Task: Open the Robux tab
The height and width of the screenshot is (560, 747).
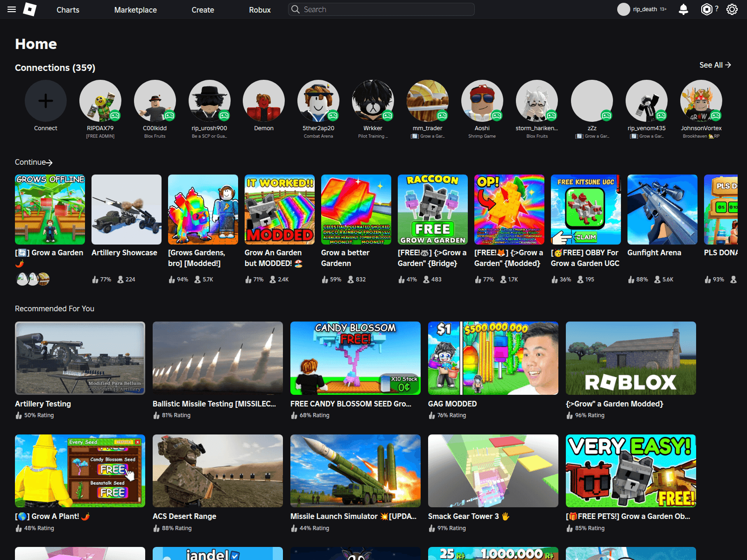Action: point(260,10)
